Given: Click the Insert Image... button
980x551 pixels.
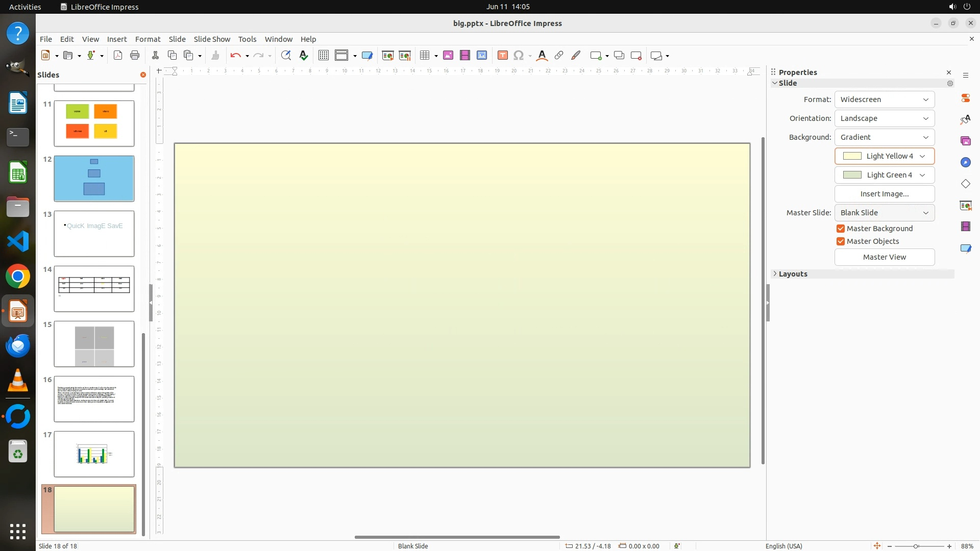Looking at the screenshot, I should (884, 194).
